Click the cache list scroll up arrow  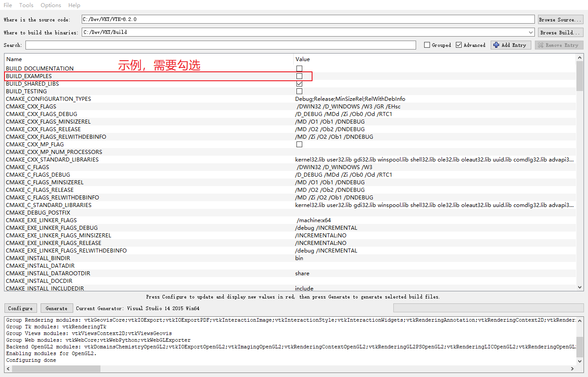pos(580,58)
